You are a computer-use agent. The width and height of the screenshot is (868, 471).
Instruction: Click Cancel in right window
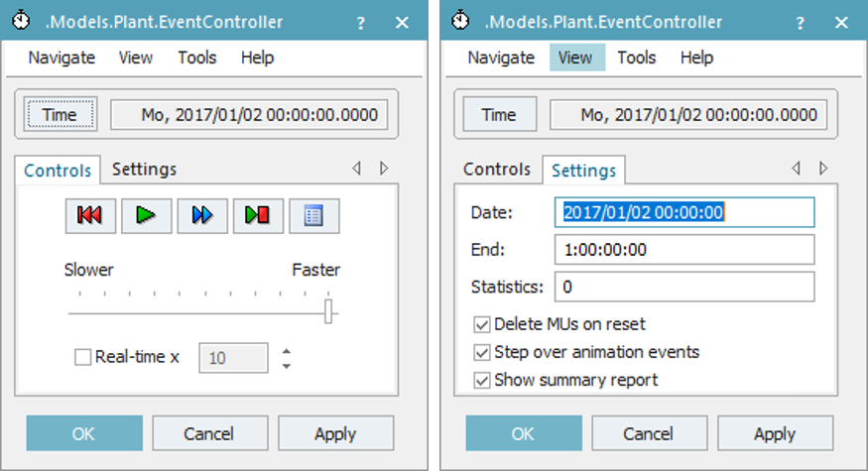650,433
